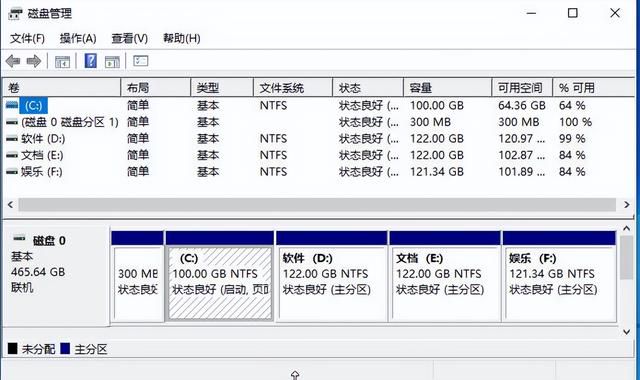Maximize the Disk Management window

pos(573,13)
